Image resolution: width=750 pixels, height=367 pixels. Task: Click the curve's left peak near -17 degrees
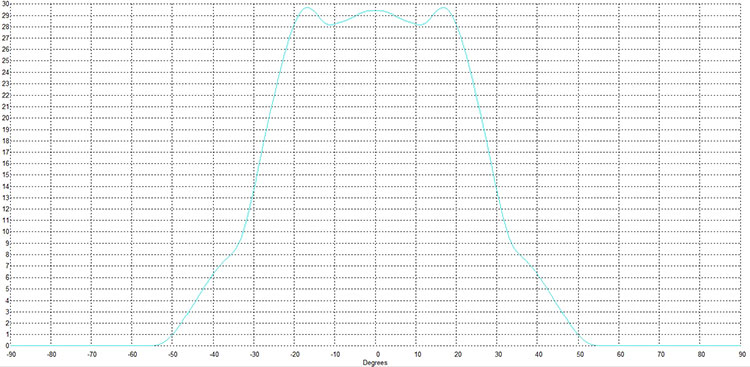[x=307, y=7]
